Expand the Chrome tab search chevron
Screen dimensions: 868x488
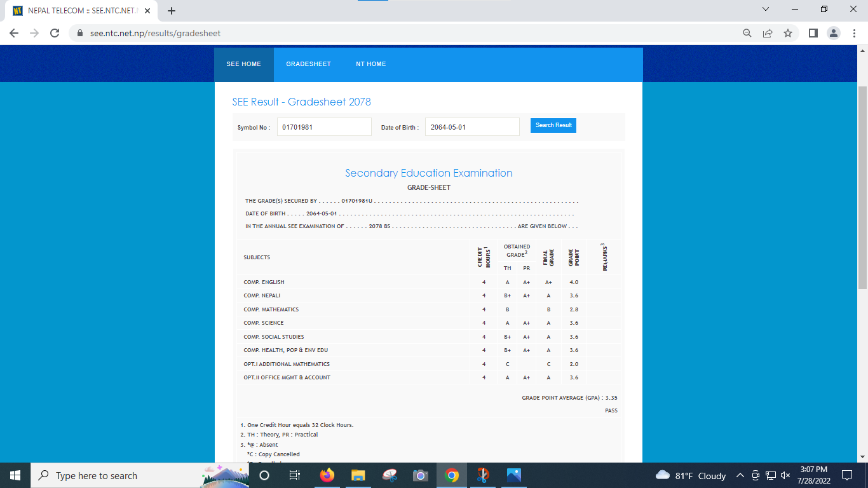pyautogui.click(x=765, y=10)
